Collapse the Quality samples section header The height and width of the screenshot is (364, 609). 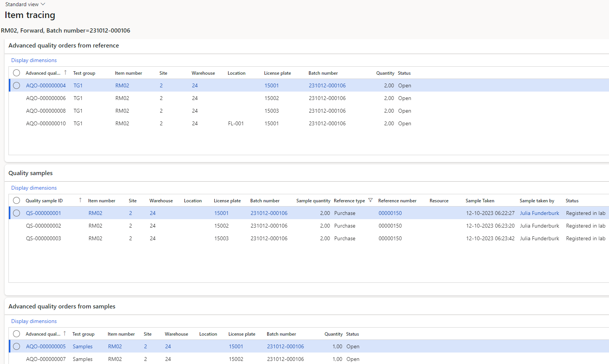click(31, 173)
